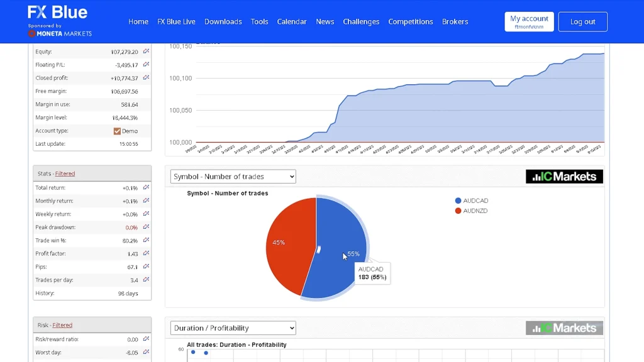644x362 pixels.
Task: Open the Downloads menu item
Action: [223, 21]
